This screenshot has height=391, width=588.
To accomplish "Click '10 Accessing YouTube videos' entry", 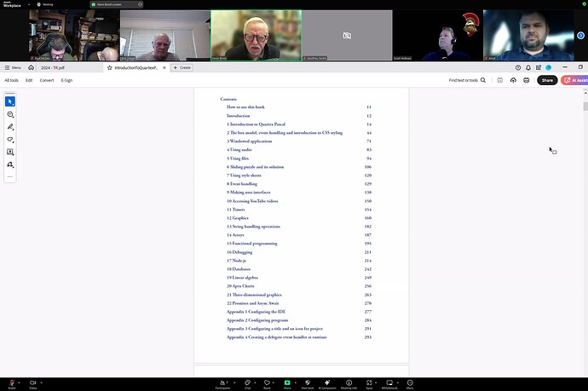I will click(x=252, y=201).
